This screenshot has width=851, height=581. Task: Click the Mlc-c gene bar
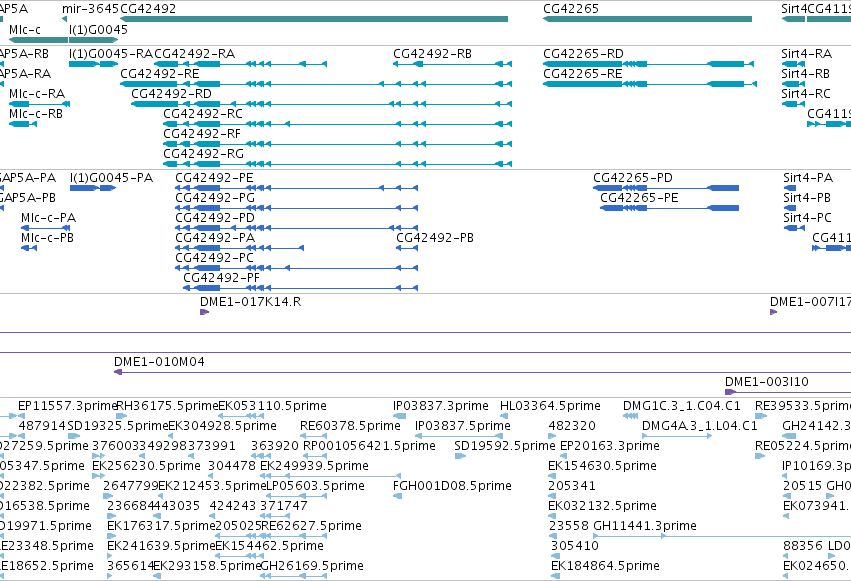(39, 40)
